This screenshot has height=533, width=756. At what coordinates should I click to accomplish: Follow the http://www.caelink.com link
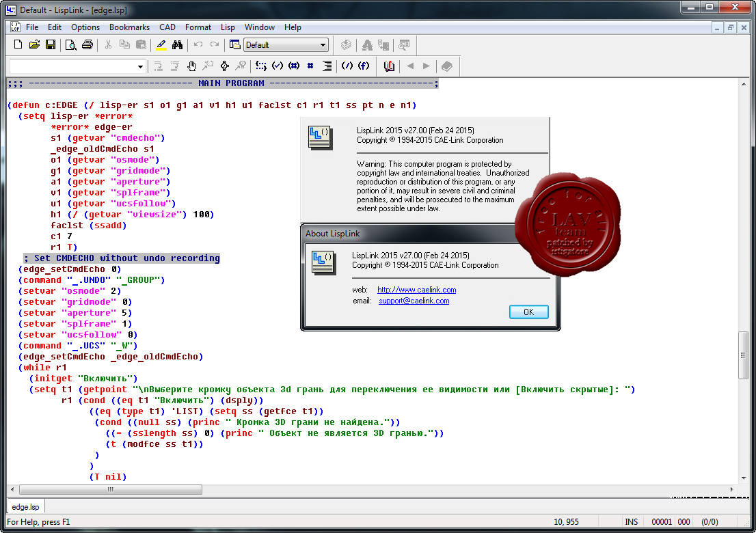point(416,290)
